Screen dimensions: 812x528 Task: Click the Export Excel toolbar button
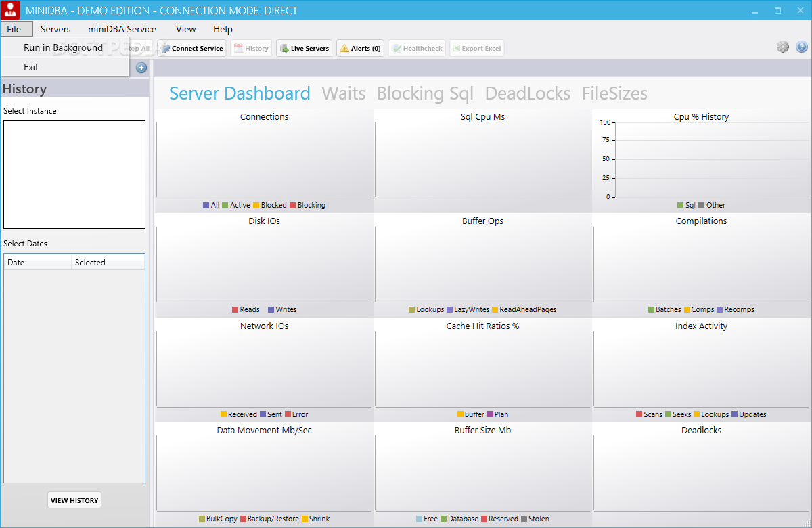476,48
